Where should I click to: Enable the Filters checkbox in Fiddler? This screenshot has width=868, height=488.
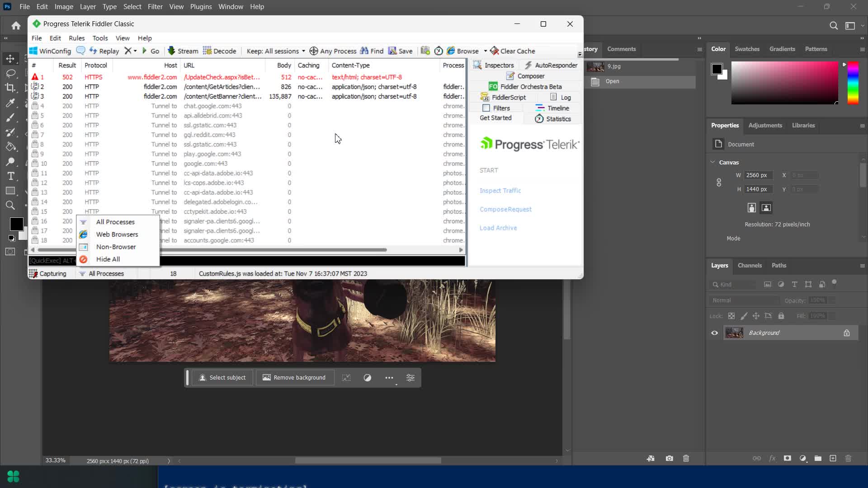[486, 108]
